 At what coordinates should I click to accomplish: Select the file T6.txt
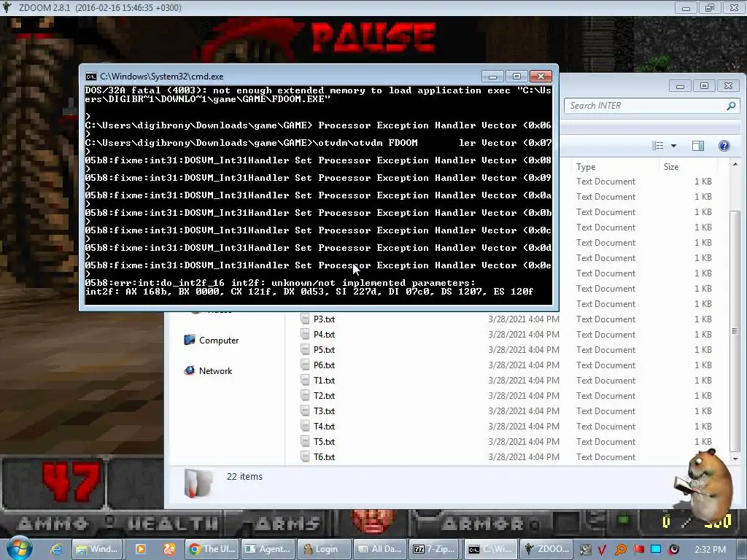tap(324, 456)
